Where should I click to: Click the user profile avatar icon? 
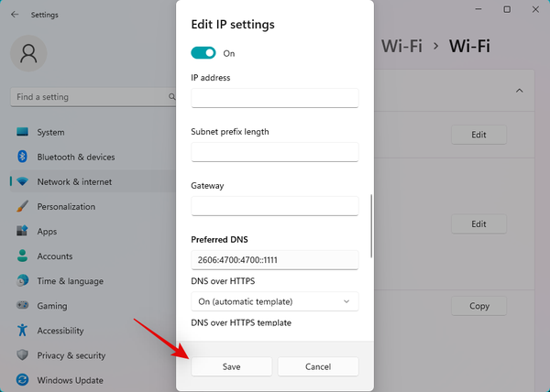[x=28, y=54]
